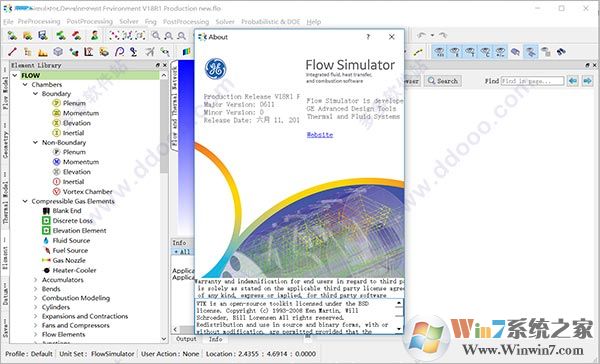600x364 pixels.
Task: Collapse the Compressible Gas Elements tree node
Action: 25,201
